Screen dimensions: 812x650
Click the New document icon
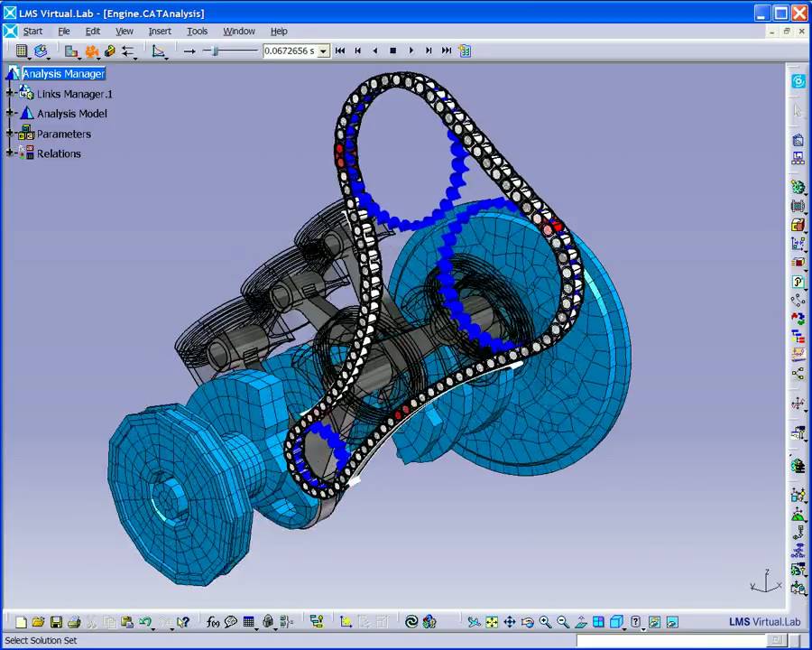[x=21, y=621]
